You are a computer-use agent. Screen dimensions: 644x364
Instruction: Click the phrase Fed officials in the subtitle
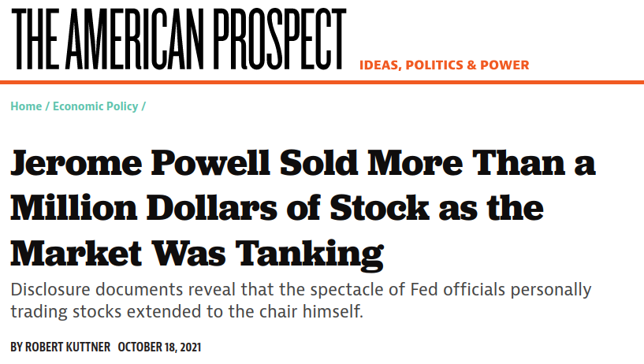(x=457, y=290)
